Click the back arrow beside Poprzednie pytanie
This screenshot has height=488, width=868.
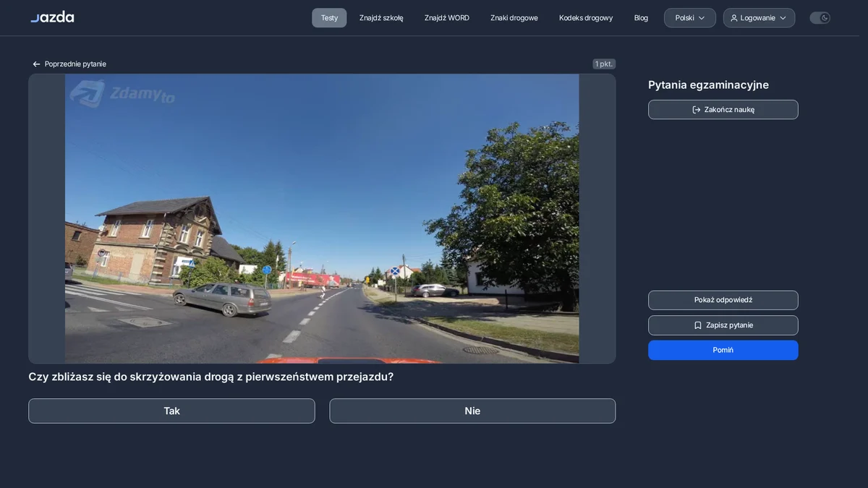pos(36,64)
